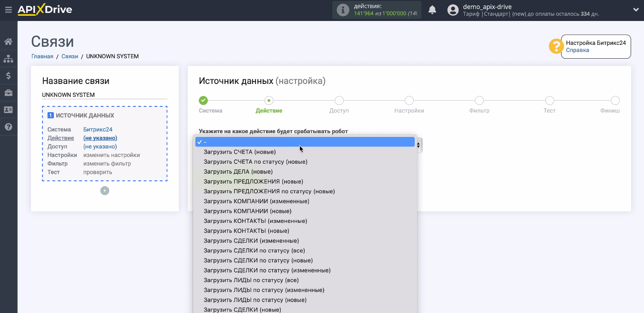
Task: Choose Загрузить СДЕЛКИ по статусу (все)
Action: tap(305, 250)
